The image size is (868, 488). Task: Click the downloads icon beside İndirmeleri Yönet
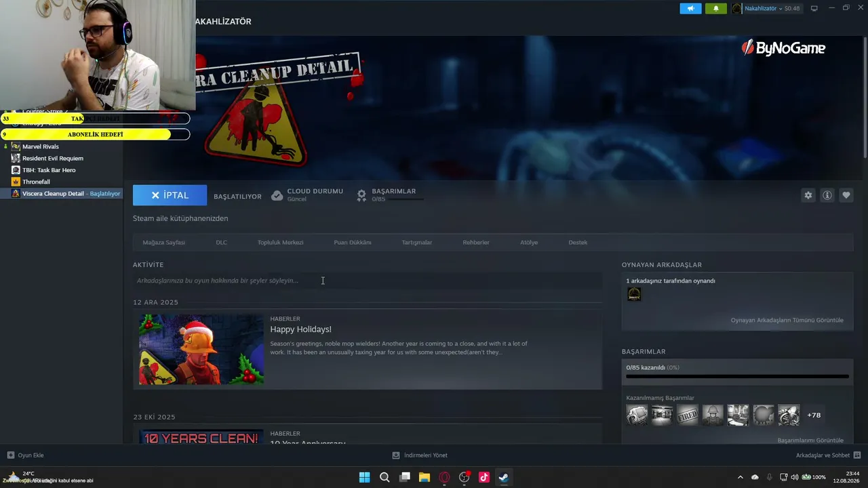tap(396, 455)
